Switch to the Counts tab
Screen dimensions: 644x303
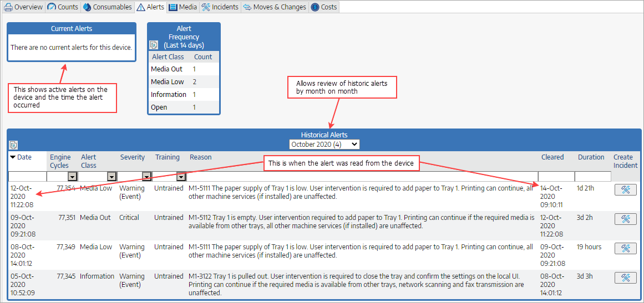tap(63, 7)
